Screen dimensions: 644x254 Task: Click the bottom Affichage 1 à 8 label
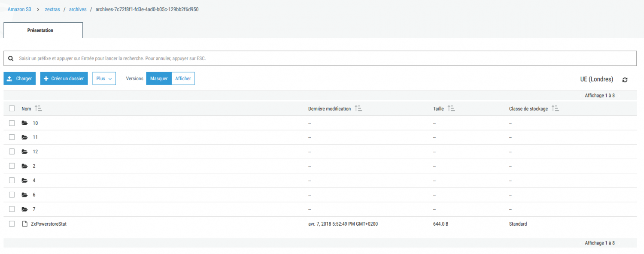600,243
